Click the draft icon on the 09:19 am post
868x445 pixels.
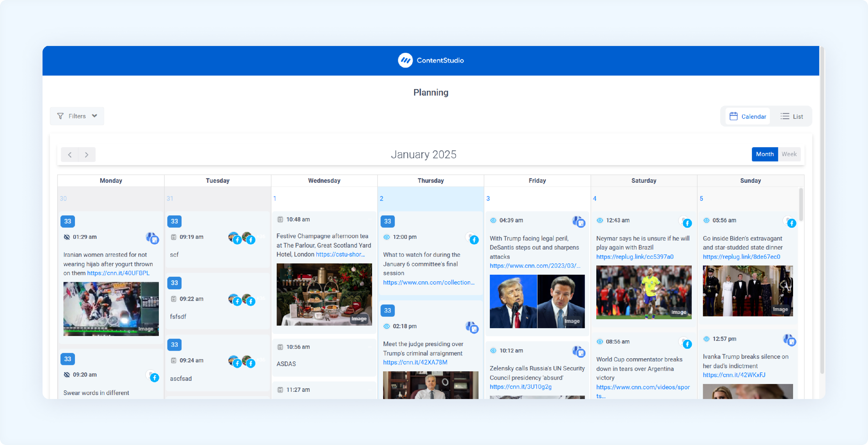pyautogui.click(x=174, y=237)
